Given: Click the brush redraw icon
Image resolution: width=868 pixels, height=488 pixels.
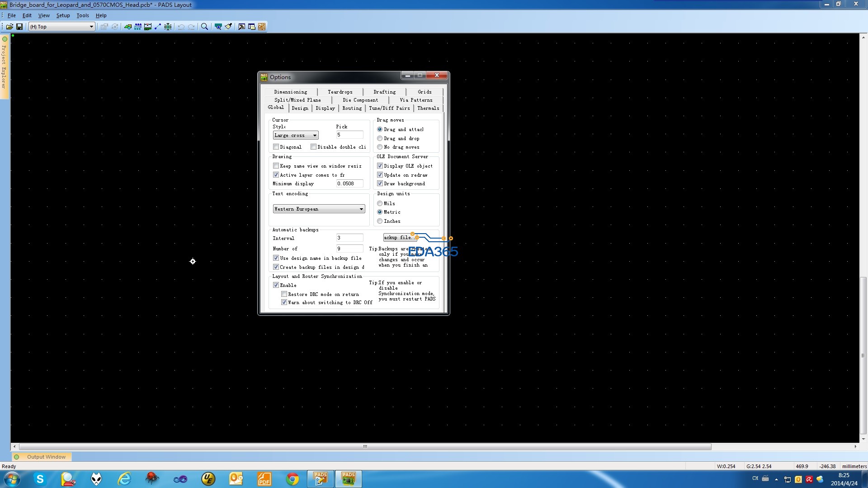Looking at the screenshot, I should [228, 27].
